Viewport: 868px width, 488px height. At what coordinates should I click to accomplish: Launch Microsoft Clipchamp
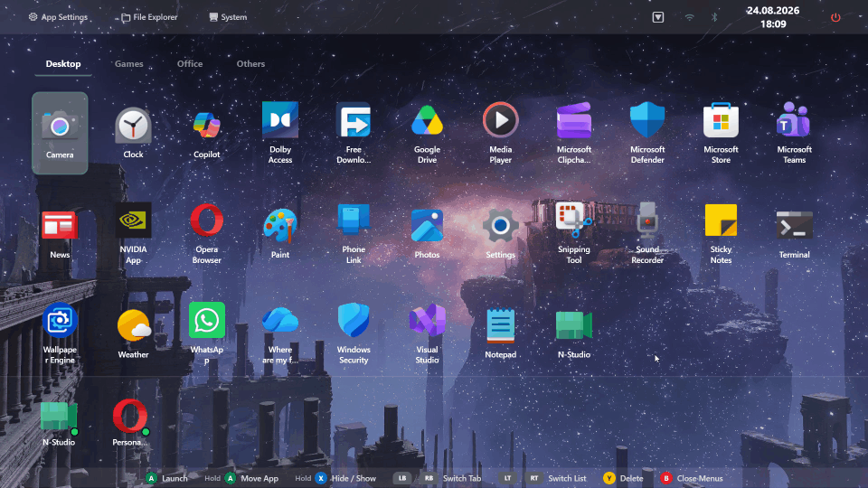pyautogui.click(x=574, y=134)
